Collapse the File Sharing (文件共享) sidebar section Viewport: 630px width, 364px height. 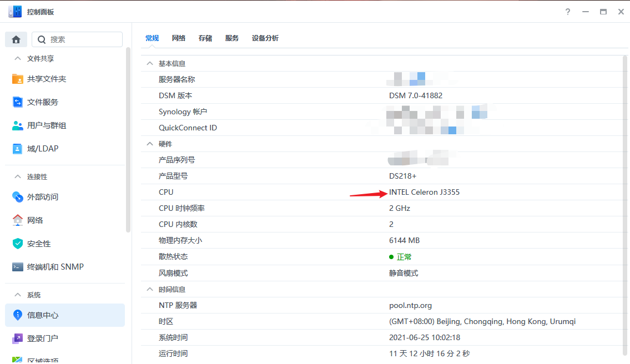17,58
